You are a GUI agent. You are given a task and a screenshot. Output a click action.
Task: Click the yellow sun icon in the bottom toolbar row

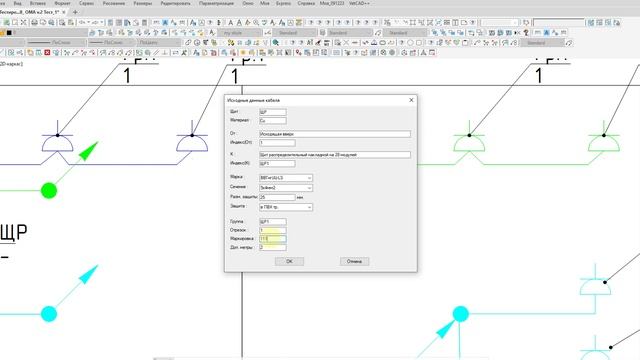pyautogui.click(x=243, y=53)
